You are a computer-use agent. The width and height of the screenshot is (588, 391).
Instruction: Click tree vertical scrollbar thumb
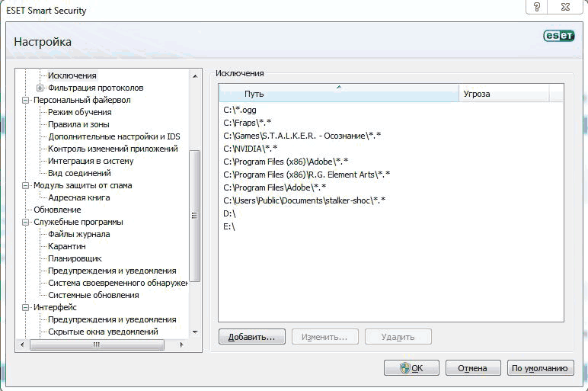tap(195, 216)
